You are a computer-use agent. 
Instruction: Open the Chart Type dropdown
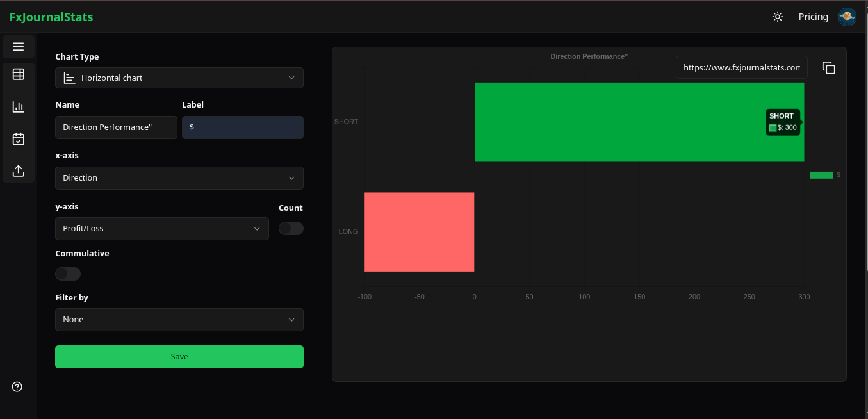pos(179,78)
